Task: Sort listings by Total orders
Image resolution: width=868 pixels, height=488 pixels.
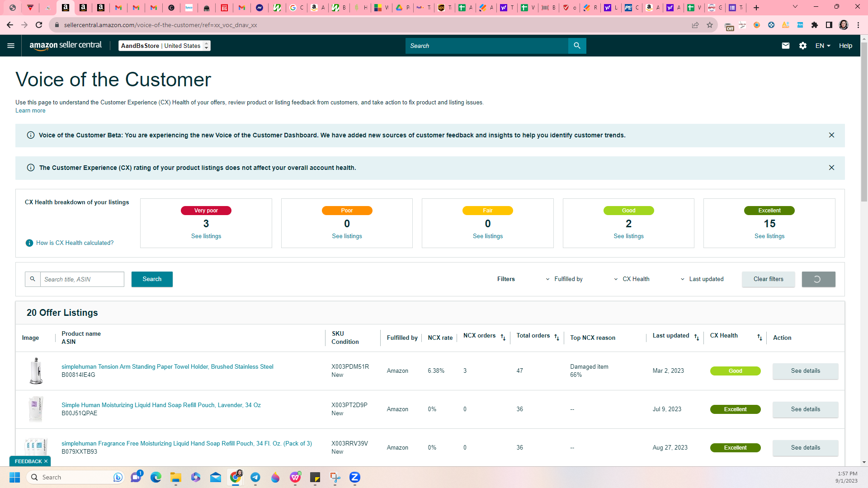Action: (x=557, y=338)
